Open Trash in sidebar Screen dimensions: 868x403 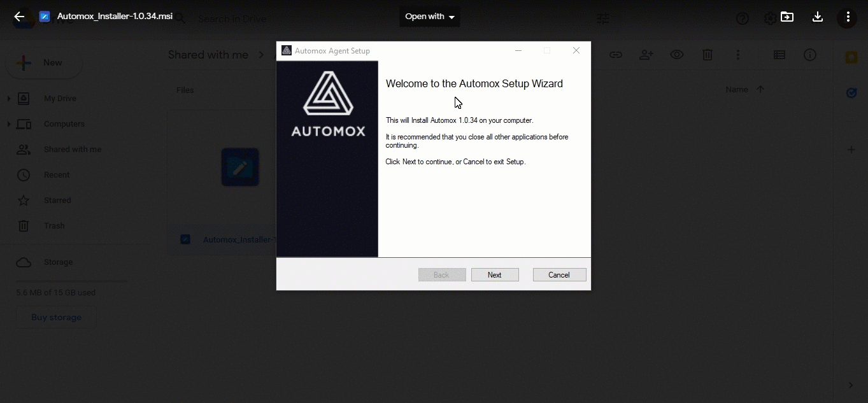[x=54, y=226]
